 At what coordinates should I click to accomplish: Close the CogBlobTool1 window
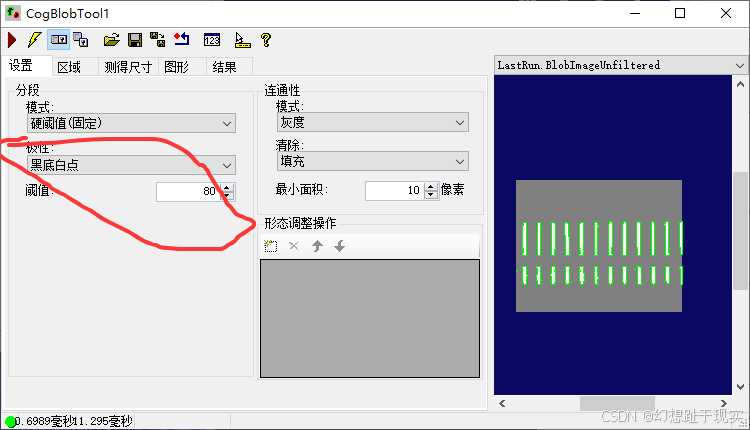point(726,13)
